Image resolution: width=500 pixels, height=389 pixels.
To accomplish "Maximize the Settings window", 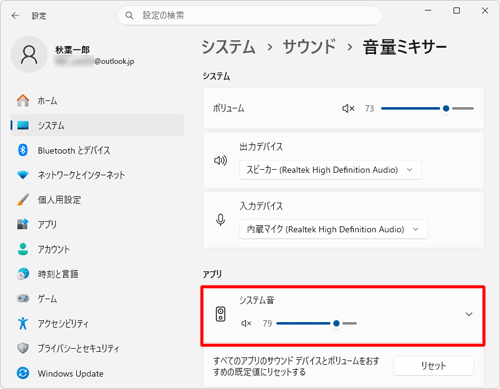I will point(457,11).
